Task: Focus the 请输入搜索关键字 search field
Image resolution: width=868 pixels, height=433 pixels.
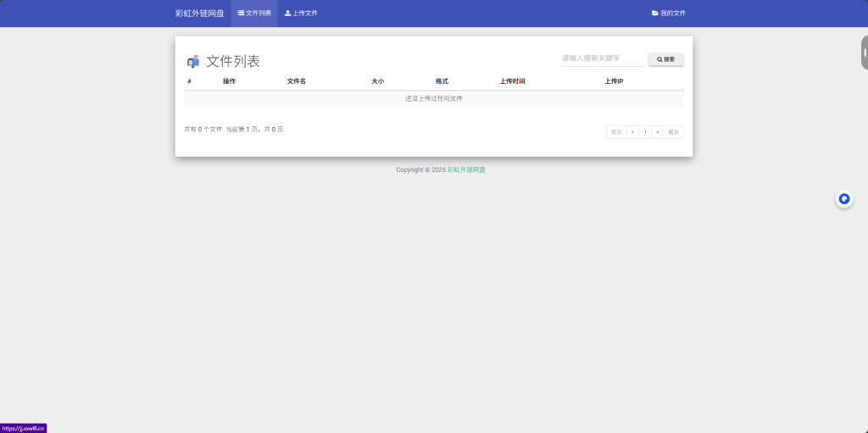Action: [603, 58]
